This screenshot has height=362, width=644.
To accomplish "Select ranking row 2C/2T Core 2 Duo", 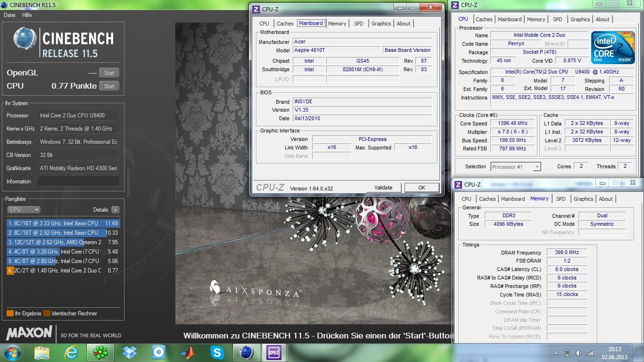I will click(x=63, y=271).
